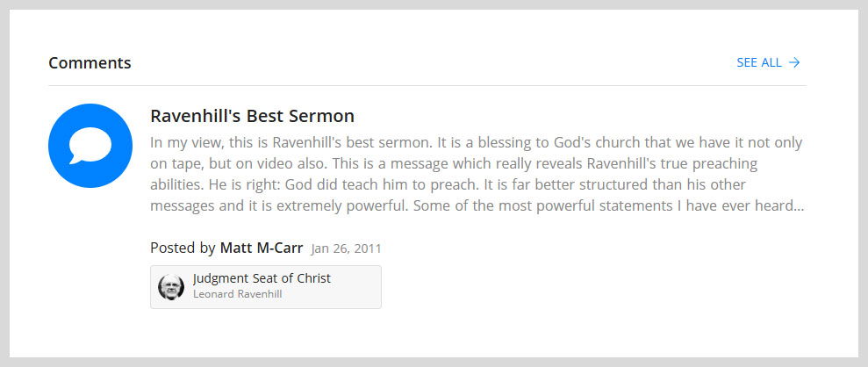This screenshot has height=367, width=868.
Task: Expand the truncated comment via trailing ellipsis
Action: click(797, 207)
